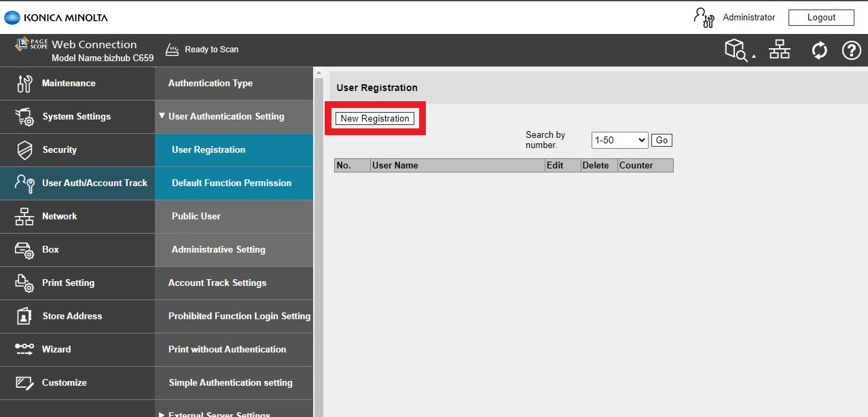868x417 pixels.
Task: Click the Go button beside range
Action: (x=662, y=141)
